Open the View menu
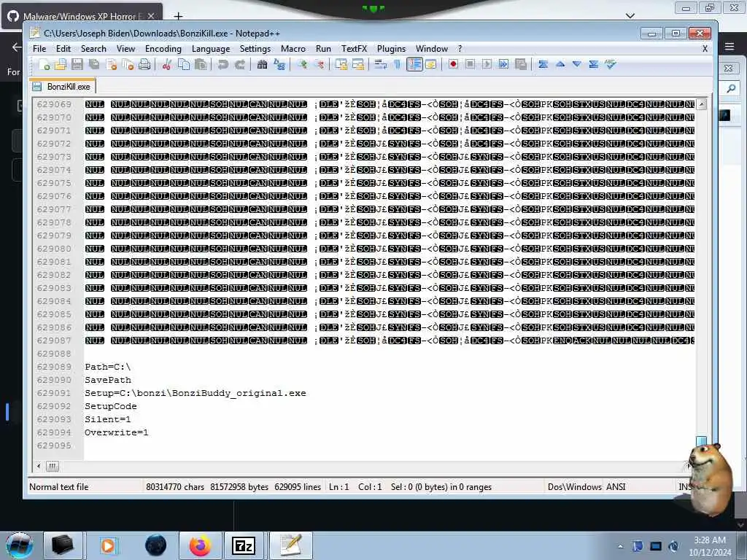 [125, 49]
